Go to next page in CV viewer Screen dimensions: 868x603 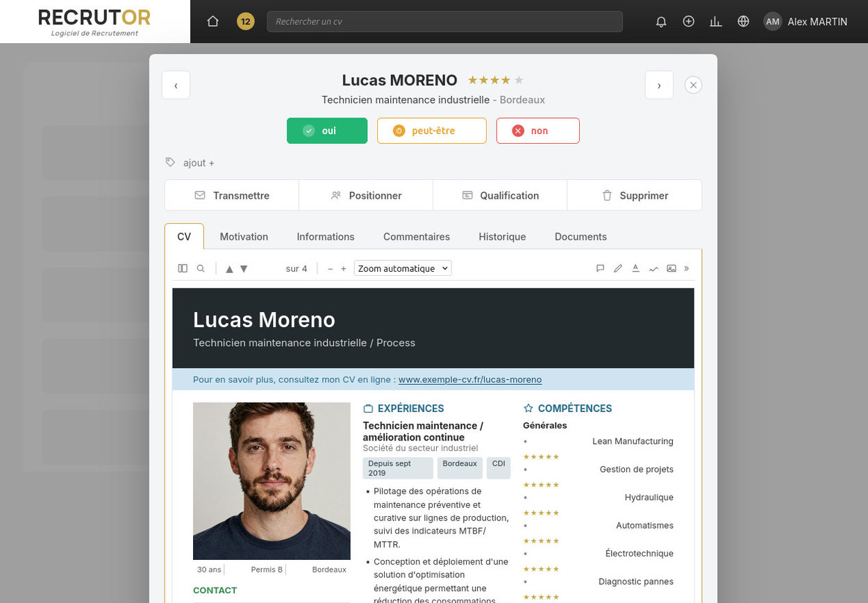244,269
